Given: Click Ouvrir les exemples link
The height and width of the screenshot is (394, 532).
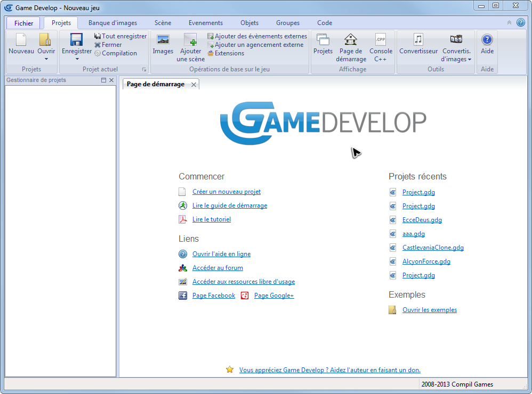Looking at the screenshot, I should click(429, 310).
